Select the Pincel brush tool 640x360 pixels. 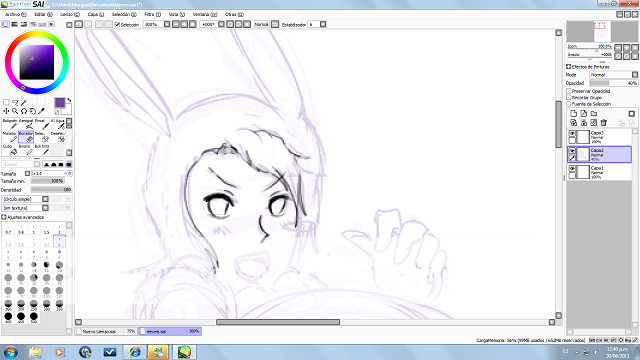(42, 124)
